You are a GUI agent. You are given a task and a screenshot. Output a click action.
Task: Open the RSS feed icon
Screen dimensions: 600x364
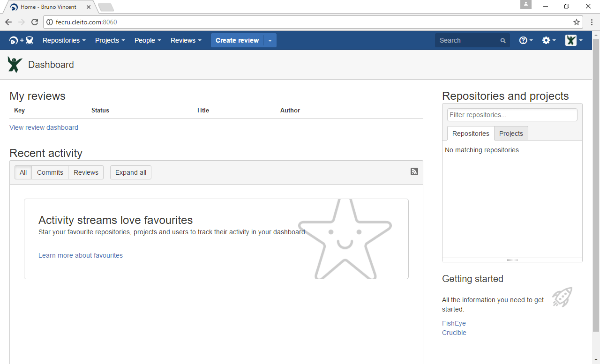coord(414,171)
